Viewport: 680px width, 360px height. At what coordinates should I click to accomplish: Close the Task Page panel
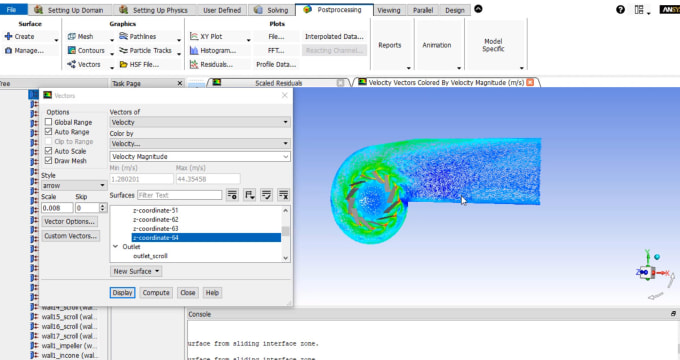coord(180,83)
